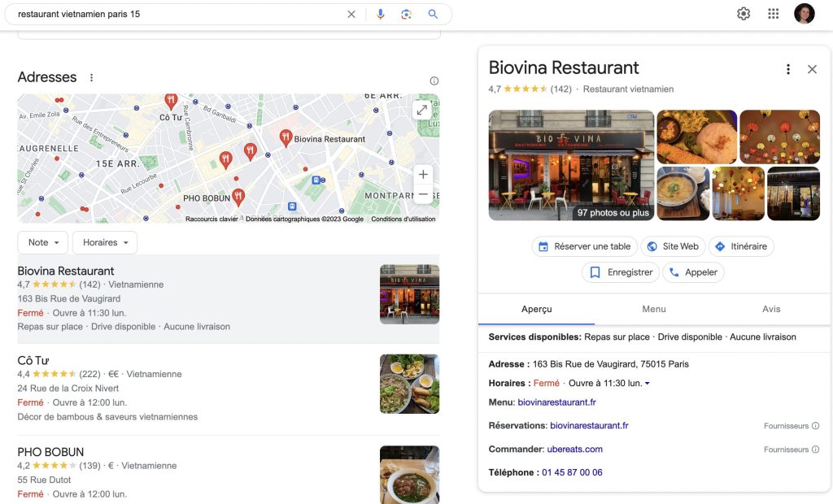Click 24 Rue de la Croix Nivert address

(68, 389)
